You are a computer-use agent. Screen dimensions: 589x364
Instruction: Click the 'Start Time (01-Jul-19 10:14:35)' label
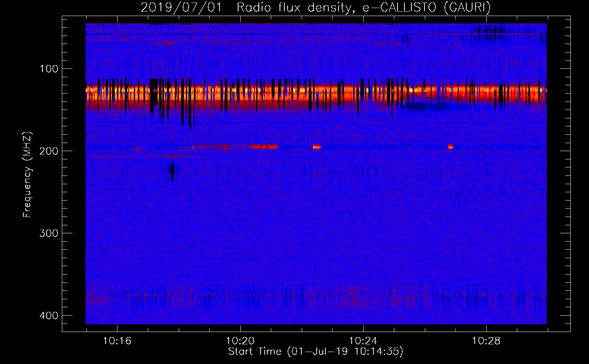coord(316,352)
